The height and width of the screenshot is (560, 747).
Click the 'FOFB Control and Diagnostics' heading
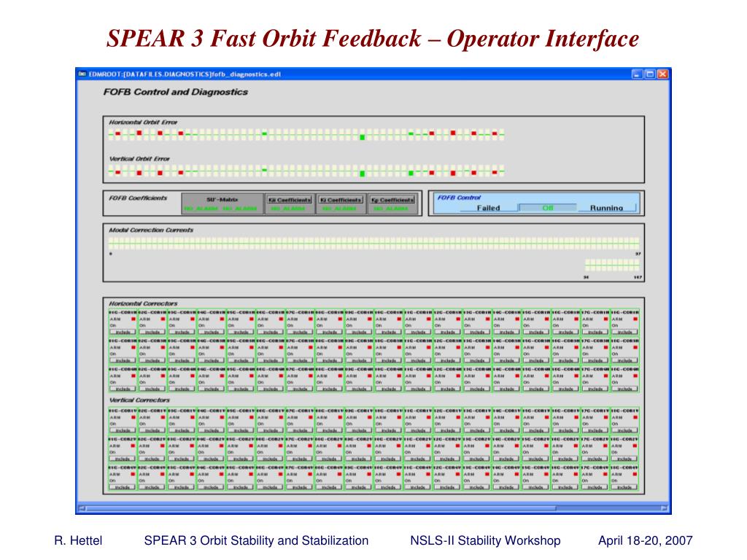pyautogui.click(x=175, y=92)
